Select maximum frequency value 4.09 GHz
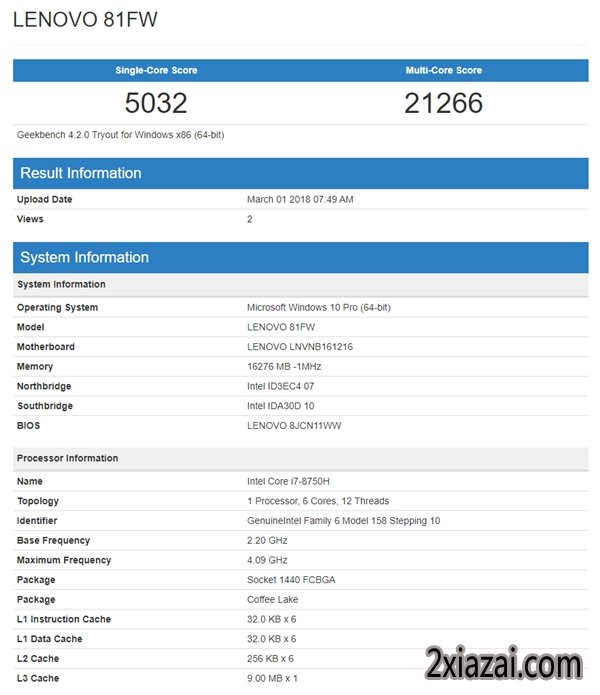Viewport: 600px width, 695px height. [x=267, y=560]
